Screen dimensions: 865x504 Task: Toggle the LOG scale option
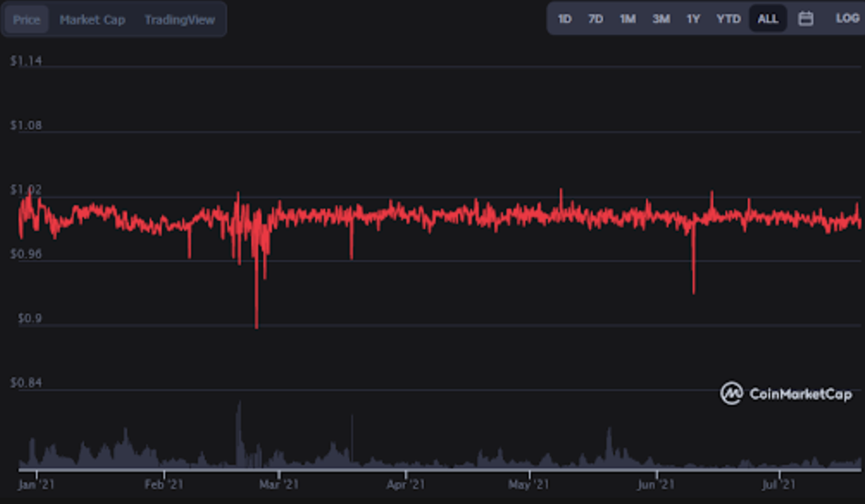(847, 18)
